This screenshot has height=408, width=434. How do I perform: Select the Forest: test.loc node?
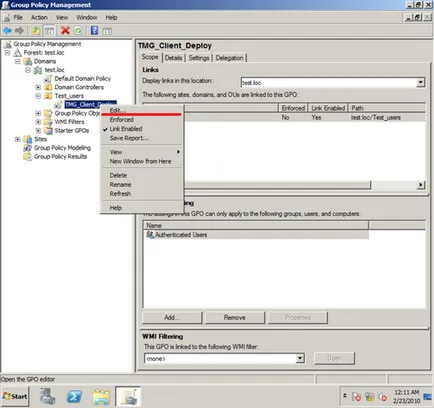point(44,53)
